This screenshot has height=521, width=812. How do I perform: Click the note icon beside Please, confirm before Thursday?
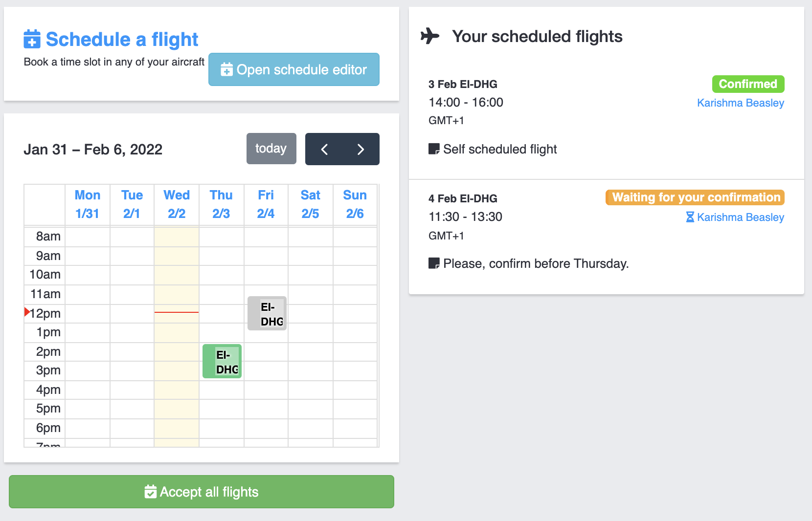coord(434,263)
